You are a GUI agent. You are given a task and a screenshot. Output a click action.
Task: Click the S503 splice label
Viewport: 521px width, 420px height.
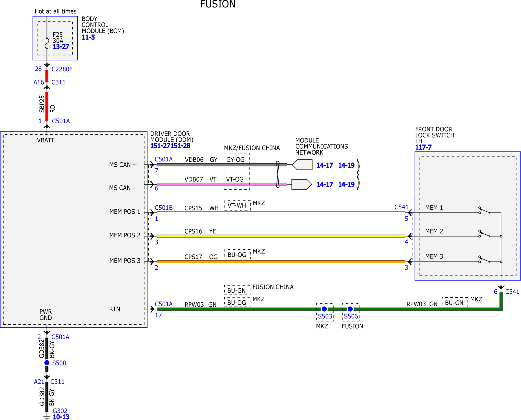325,316
